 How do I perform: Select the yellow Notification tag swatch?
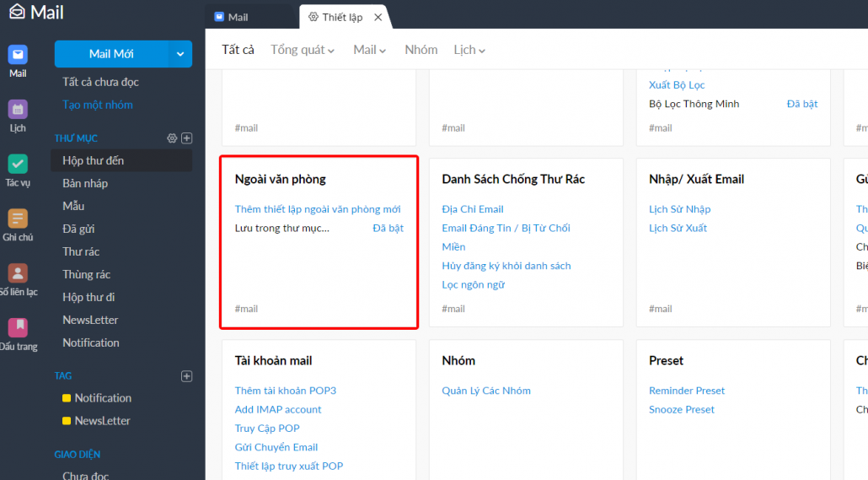click(x=67, y=398)
